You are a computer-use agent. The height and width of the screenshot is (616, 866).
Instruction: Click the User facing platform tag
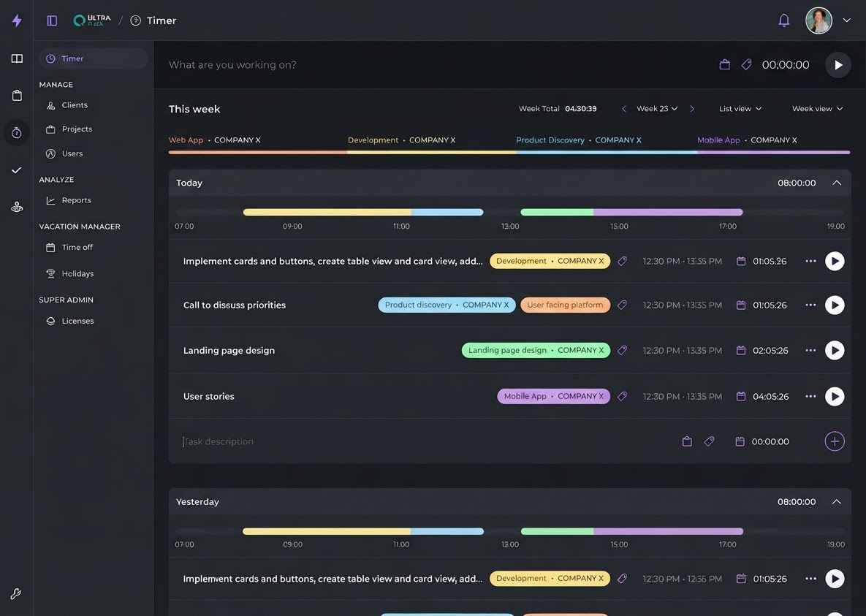(565, 305)
